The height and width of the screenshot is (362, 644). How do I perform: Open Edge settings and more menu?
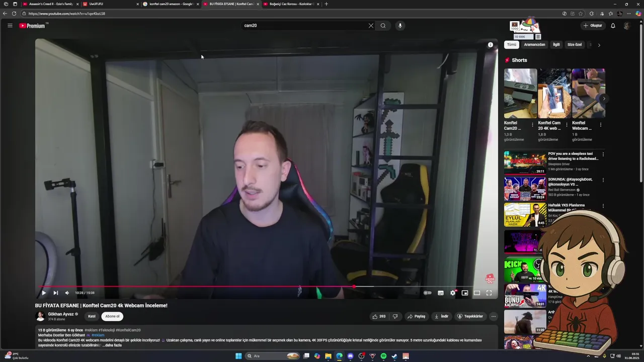(x=628, y=14)
